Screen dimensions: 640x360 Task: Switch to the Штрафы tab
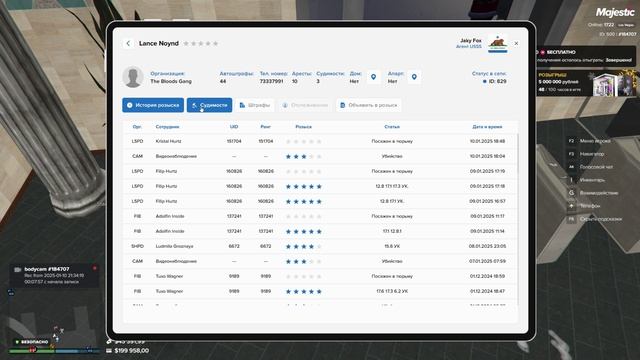tap(255, 105)
